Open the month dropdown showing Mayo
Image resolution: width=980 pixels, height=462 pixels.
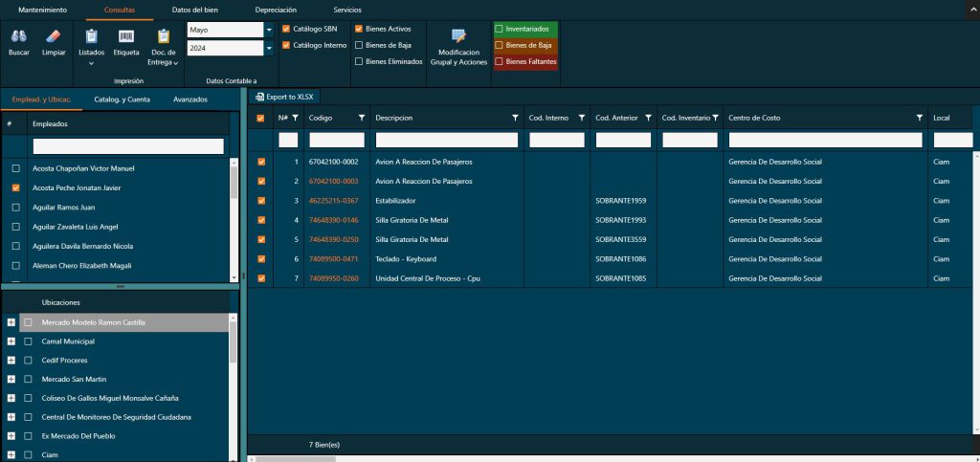(x=269, y=30)
